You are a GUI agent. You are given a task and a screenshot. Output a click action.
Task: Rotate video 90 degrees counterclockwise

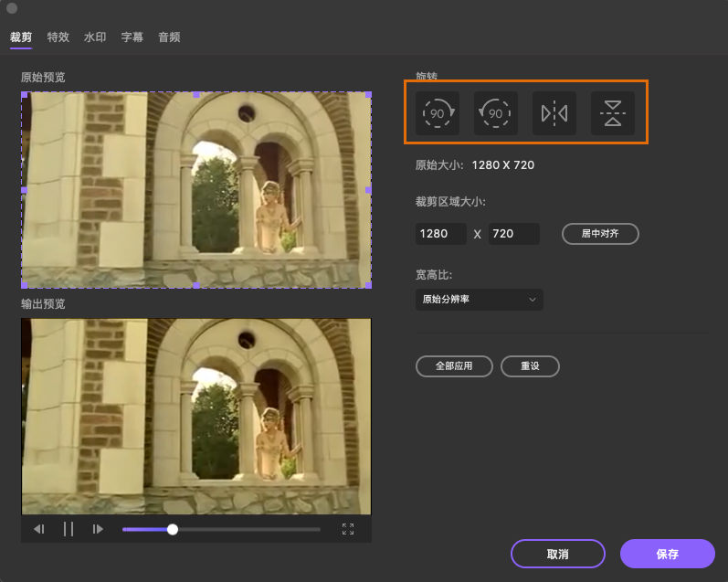pyautogui.click(x=496, y=113)
